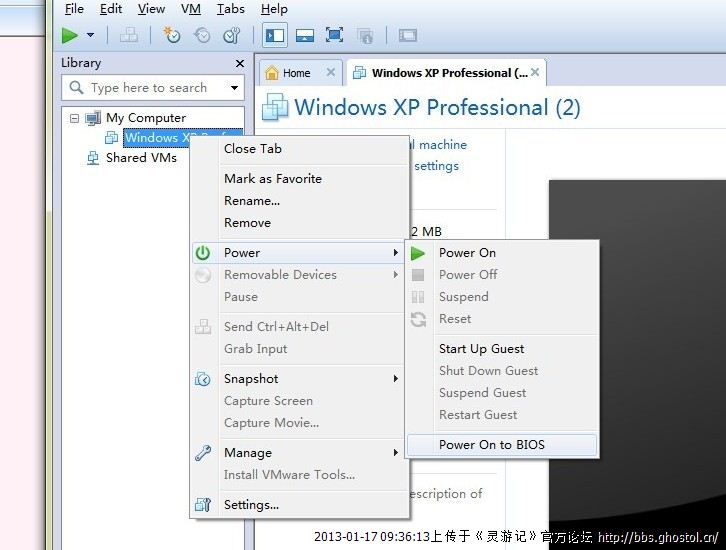The image size is (726, 550).
Task: Select Power On in the submenu
Action: click(467, 253)
